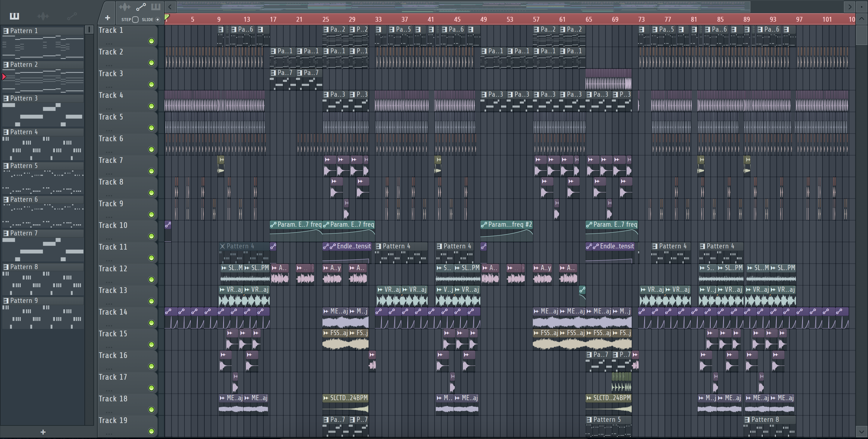
Task: Mute Track 14 with its green LED
Action: click(152, 323)
